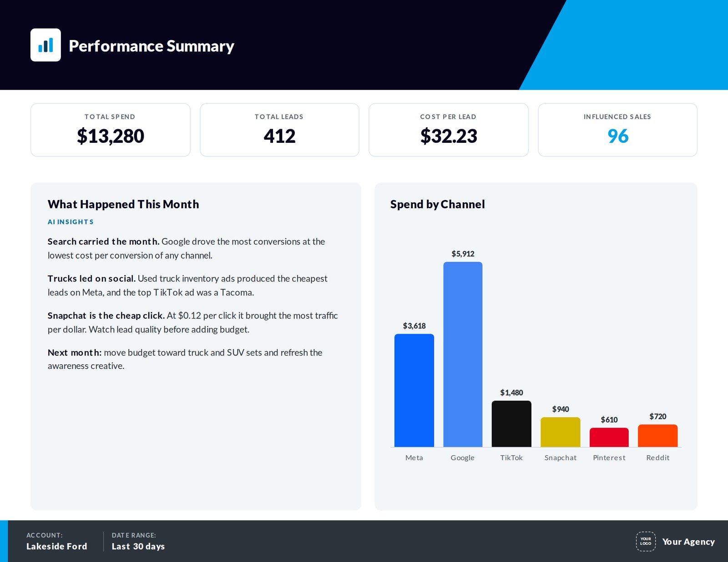
Task: Click the black TikTok bar
Action: click(x=511, y=424)
